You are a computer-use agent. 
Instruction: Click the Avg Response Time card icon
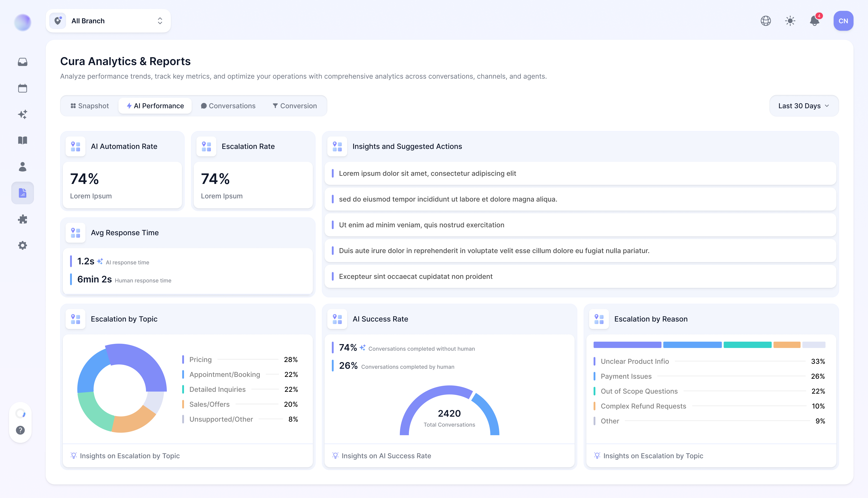76,233
